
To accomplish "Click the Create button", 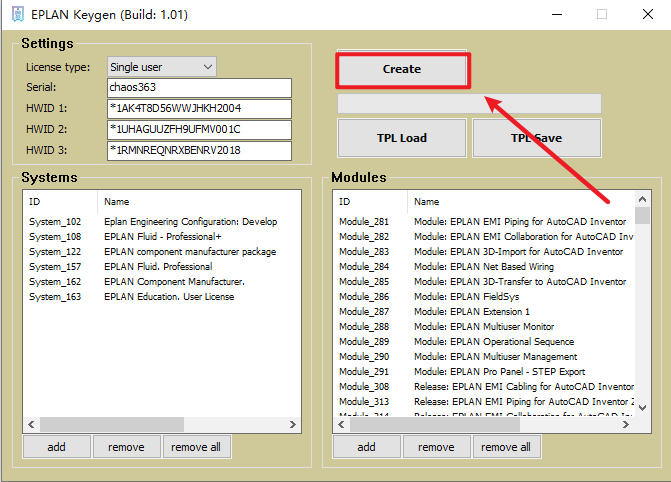I will pyautogui.click(x=402, y=70).
